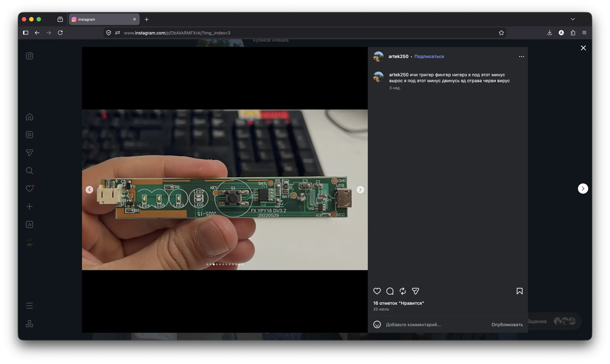Screen dimensions: 610x364
Task: Open artek250 username link in caption
Action: point(399,75)
